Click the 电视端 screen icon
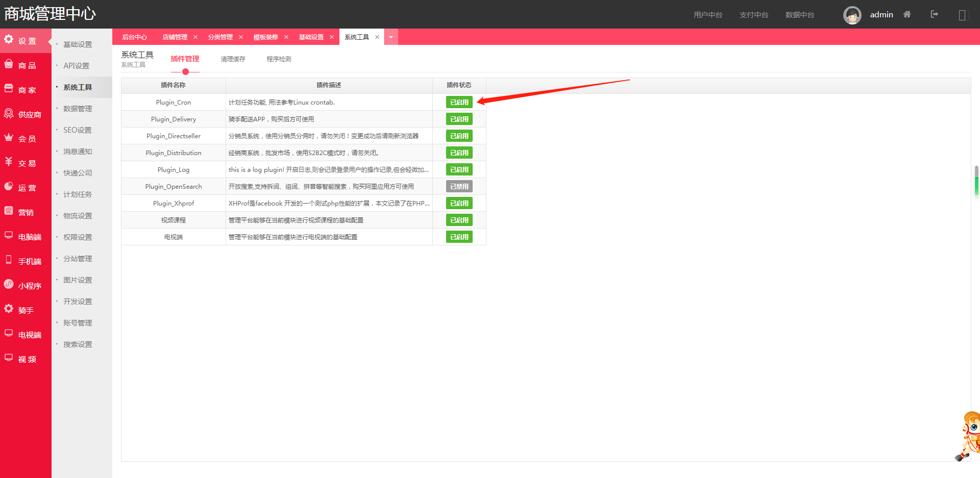Screen dimensions: 980x478 tap(9, 333)
